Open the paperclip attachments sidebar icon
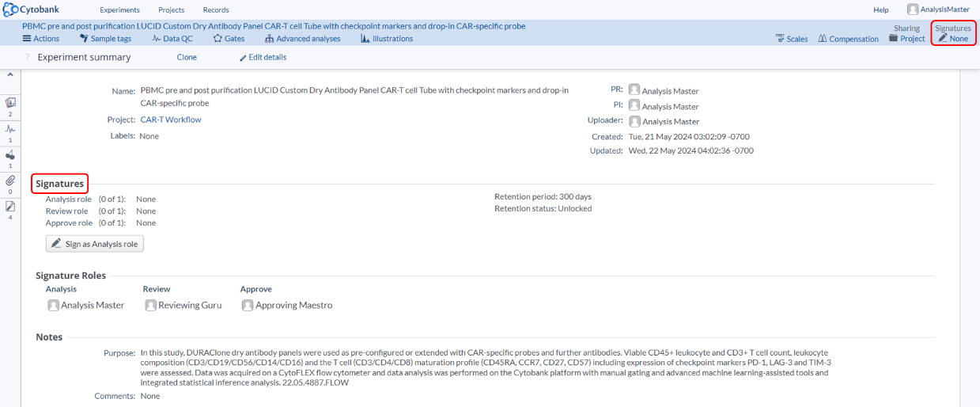The image size is (980, 407). coord(10,181)
